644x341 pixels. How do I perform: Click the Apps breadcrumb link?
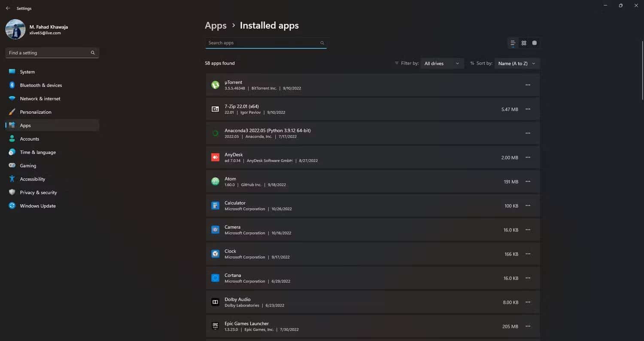pyautogui.click(x=216, y=25)
